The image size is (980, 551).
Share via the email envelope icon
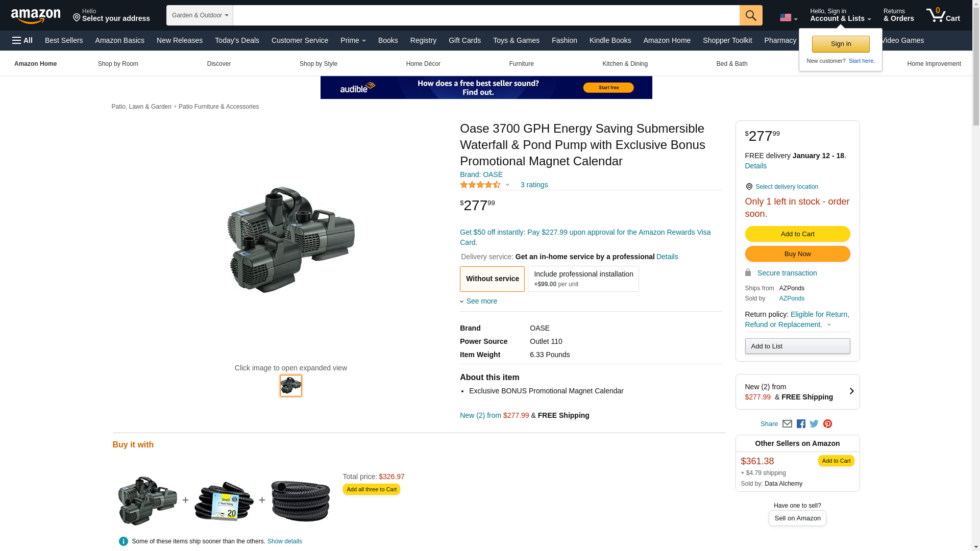click(x=787, y=424)
